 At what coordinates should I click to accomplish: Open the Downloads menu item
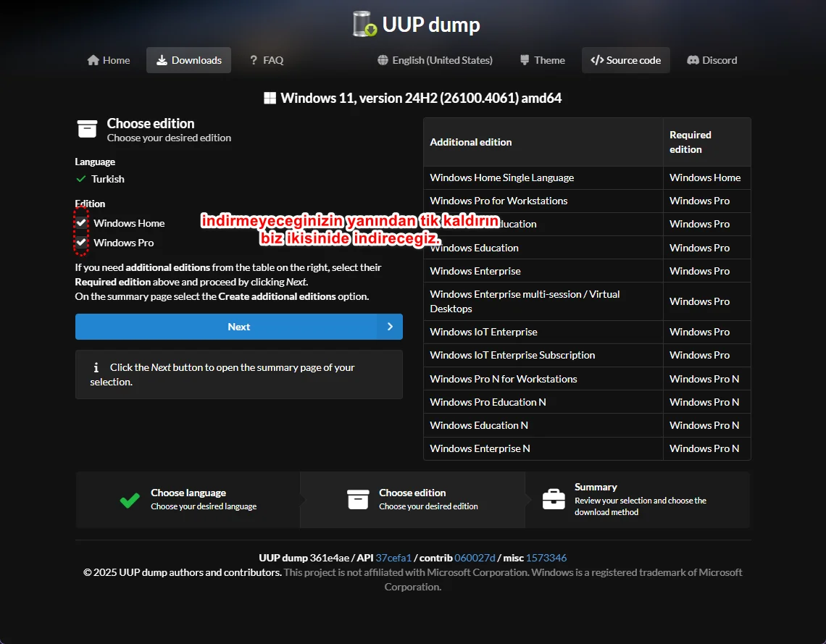(188, 60)
